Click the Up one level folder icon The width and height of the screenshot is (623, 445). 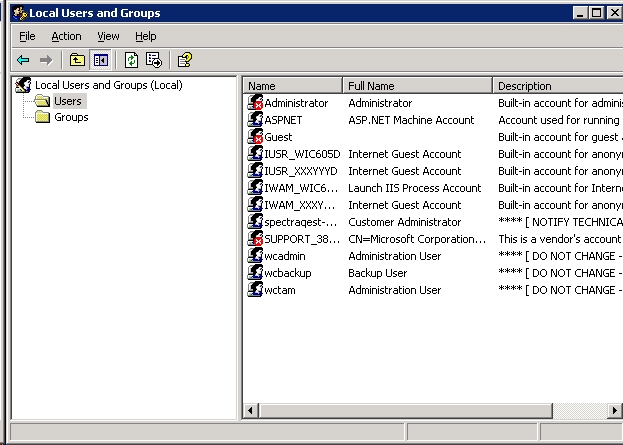(78, 60)
